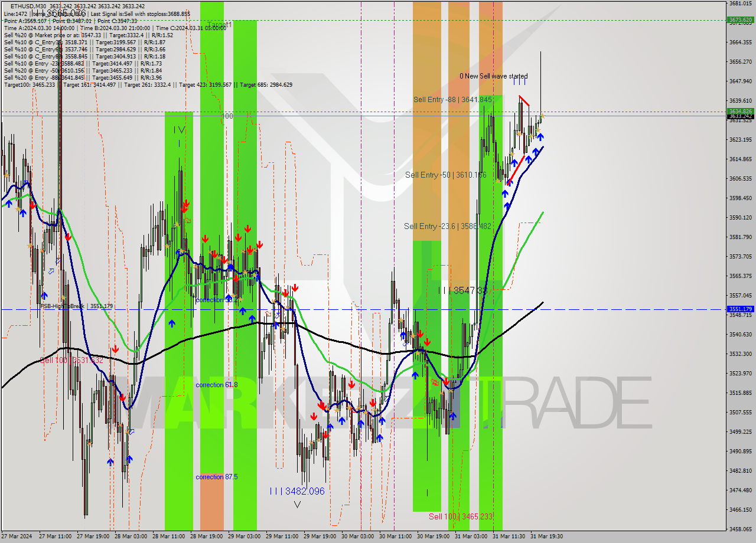Click the '28 Mar 03:00' time axis label
The height and width of the screenshot is (543, 756).
click(x=131, y=537)
